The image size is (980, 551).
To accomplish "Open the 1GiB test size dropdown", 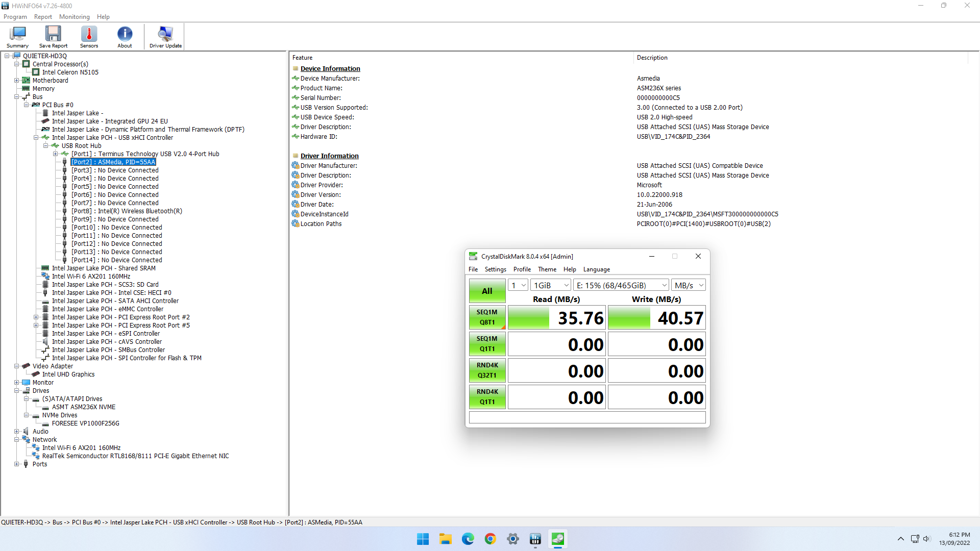I will point(551,285).
